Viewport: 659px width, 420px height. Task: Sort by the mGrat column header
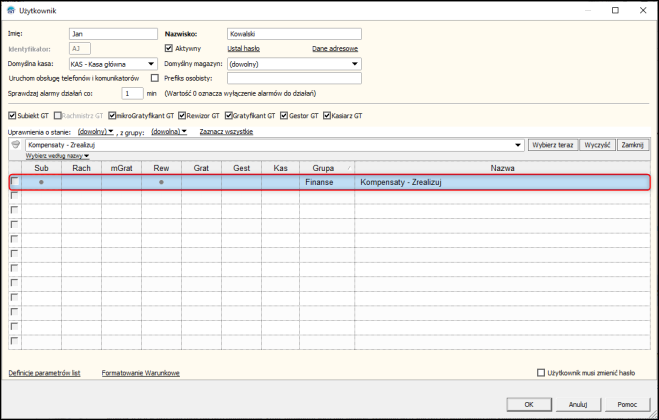[121, 168]
